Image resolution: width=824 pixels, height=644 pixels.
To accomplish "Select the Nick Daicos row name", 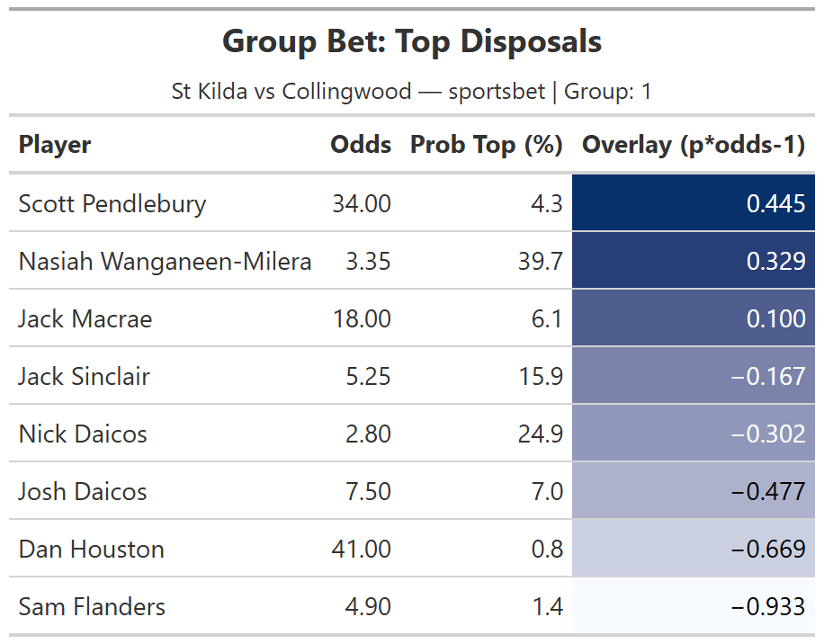I will pos(83,434).
